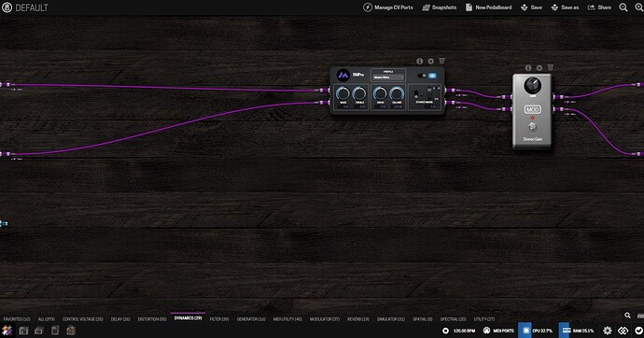Toggle the transport play button
The height and width of the screenshot is (338, 644).
445,331
